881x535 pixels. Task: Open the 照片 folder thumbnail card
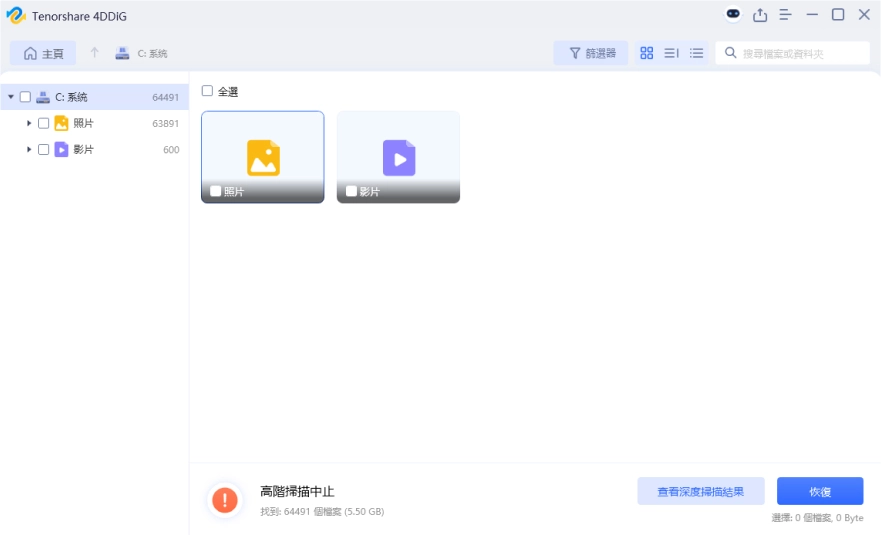(x=262, y=157)
